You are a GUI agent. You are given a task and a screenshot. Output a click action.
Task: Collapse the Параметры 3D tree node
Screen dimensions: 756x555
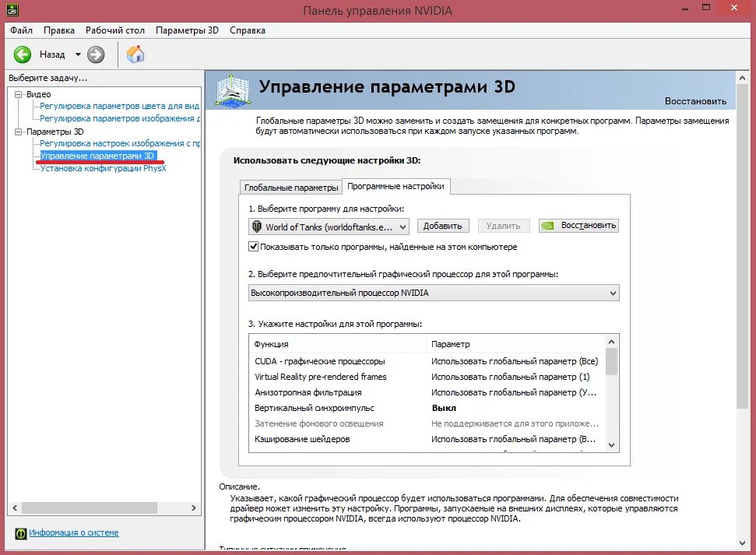[19, 132]
